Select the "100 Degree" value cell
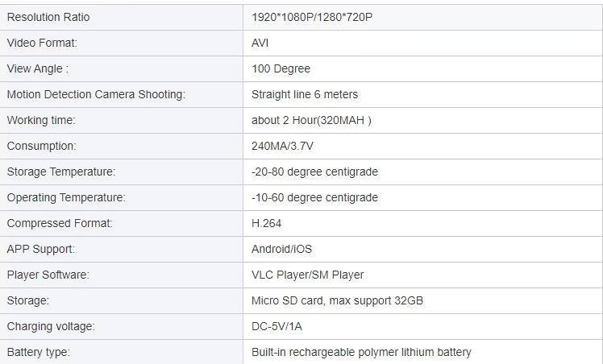The image size is (603, 364). [281, 68]
